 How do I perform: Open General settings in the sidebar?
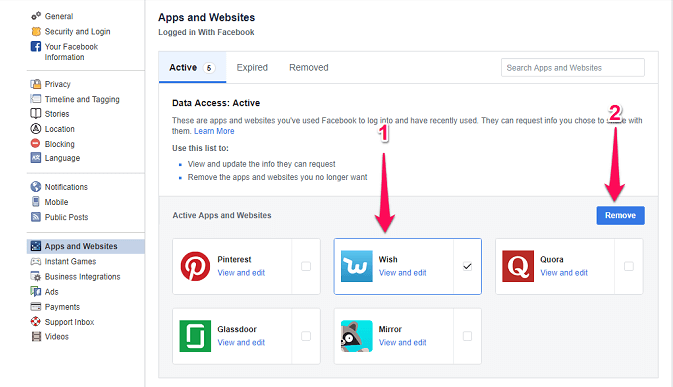[59, 16]
